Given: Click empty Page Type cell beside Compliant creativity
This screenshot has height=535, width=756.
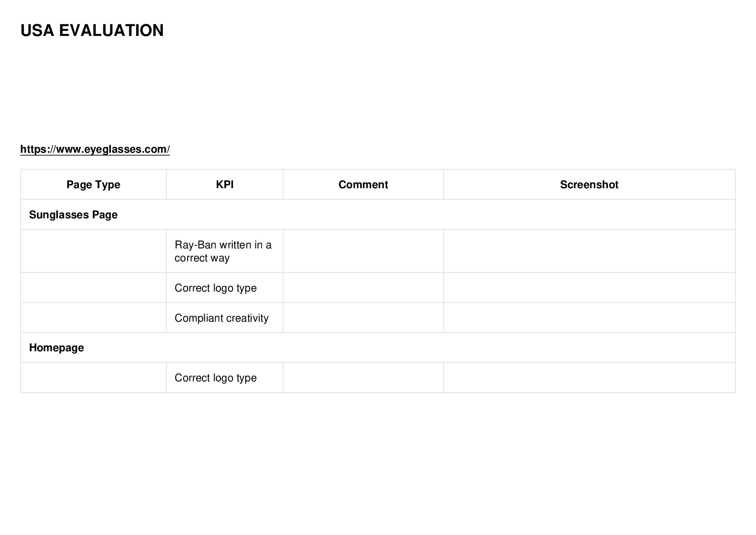Looking at the screenshot, I should point(93,318).
